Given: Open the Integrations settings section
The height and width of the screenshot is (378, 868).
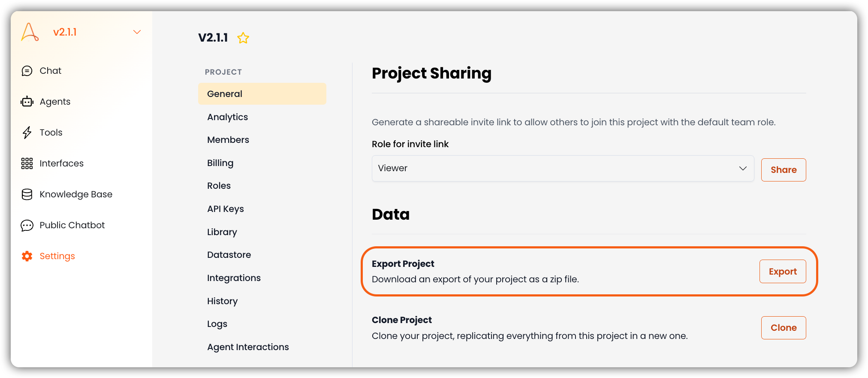Looking at the screenshot, I should 234,278.
